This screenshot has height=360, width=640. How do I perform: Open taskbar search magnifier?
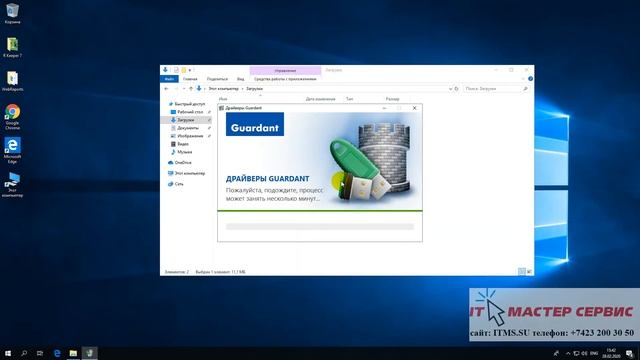point(24,353)
